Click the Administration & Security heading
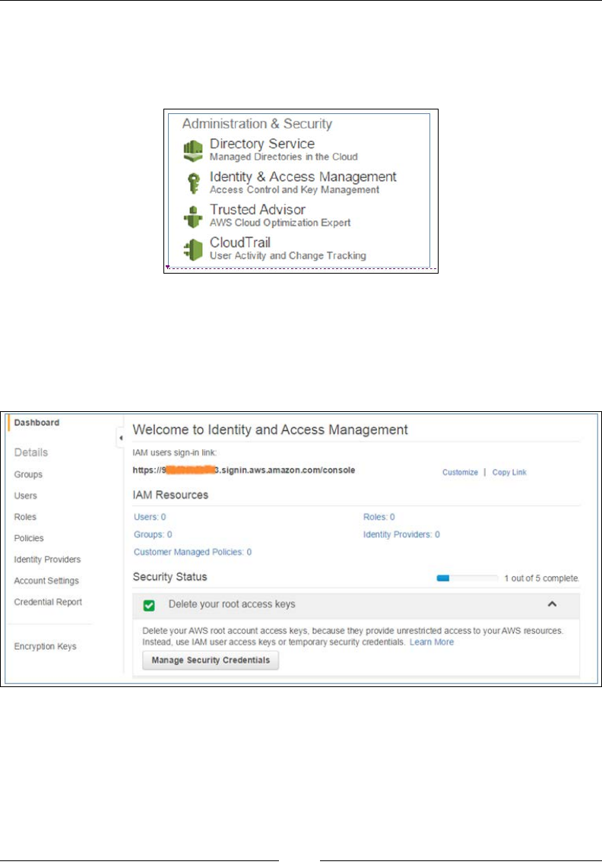Screen dimensions: 602x868 [x=257, y=123]
